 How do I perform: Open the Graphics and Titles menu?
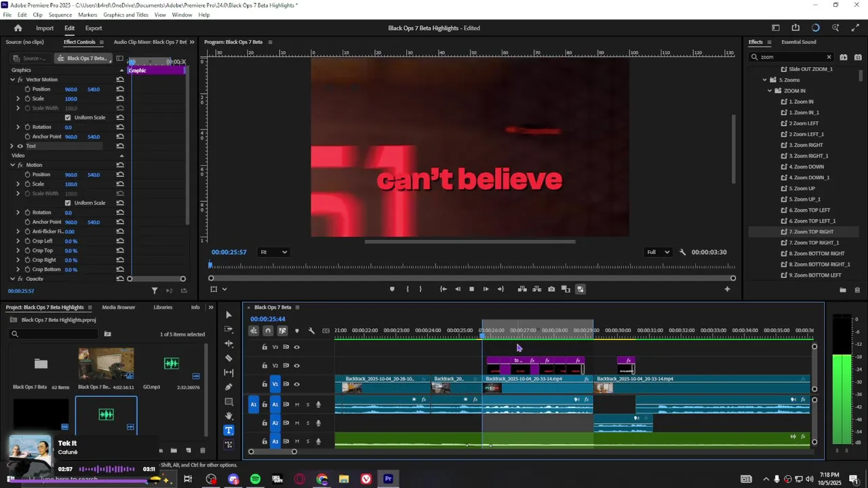125,15
